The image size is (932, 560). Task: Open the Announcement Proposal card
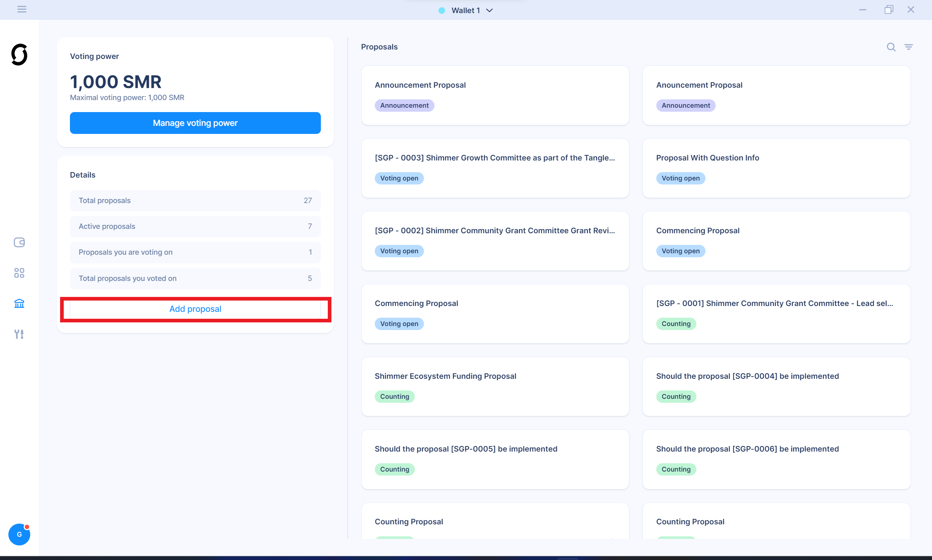pos(495,95)
